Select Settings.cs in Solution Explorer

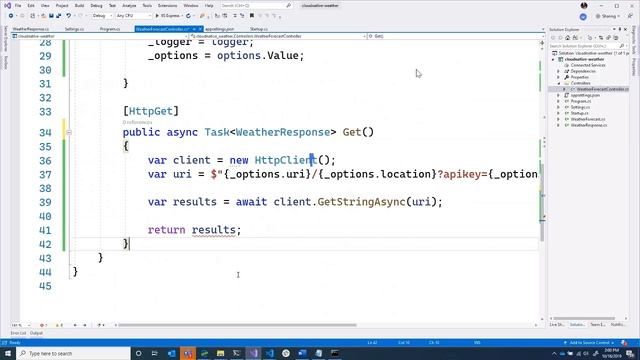580,107
